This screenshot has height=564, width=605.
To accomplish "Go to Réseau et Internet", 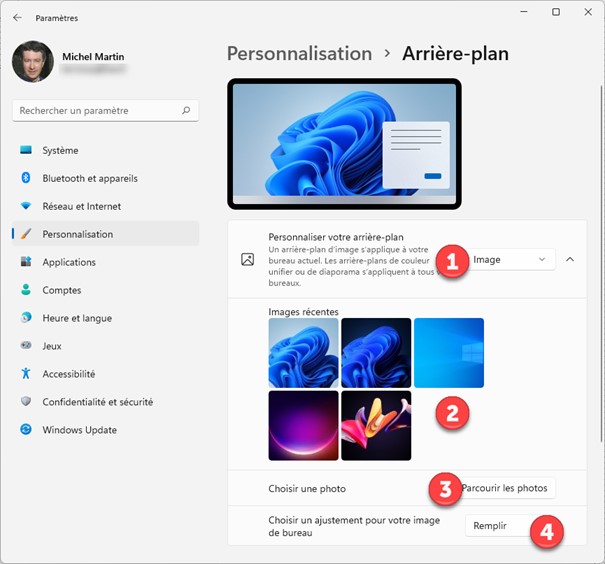I will tap(106, 206).
